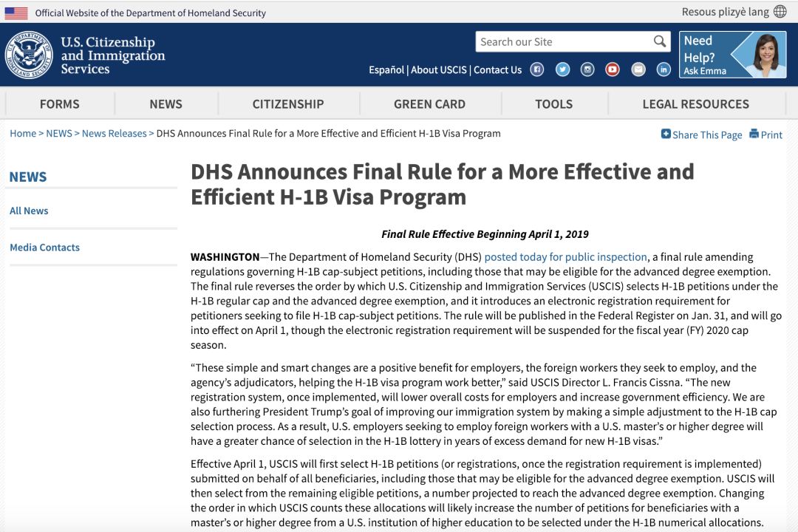Viewport: 798px width, 532px height.
Task: Click the article headline 'DHS Announces Final Rule'
Action: pyautogui.click(x=443, y=184)
